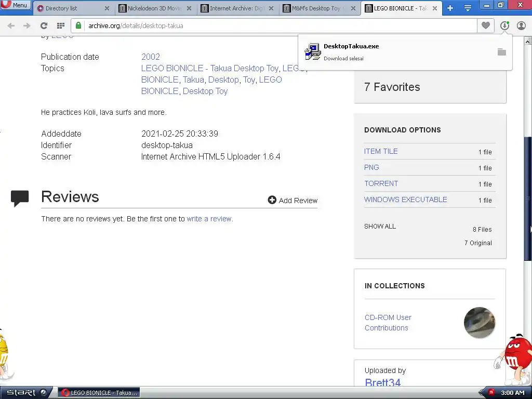
Task: Download the WINDOWS EXECUTABLE file
Action: click(405, 199)
